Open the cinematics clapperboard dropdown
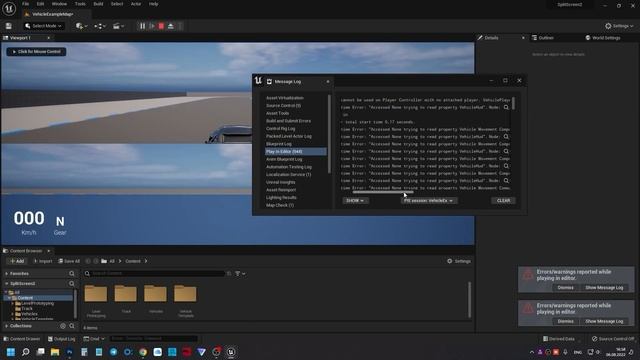This screenshot has height=360, width=640. [x=118, y=26]
